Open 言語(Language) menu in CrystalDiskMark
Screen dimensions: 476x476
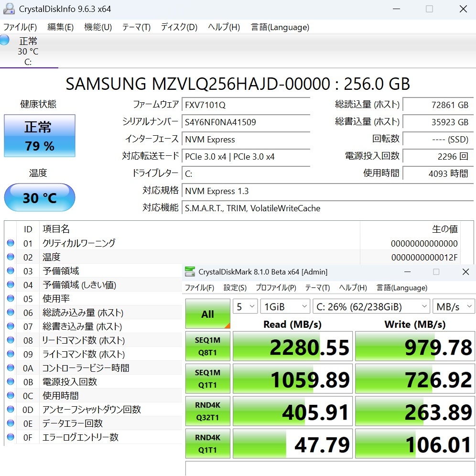pyautogui.click(x=401, y=288)
